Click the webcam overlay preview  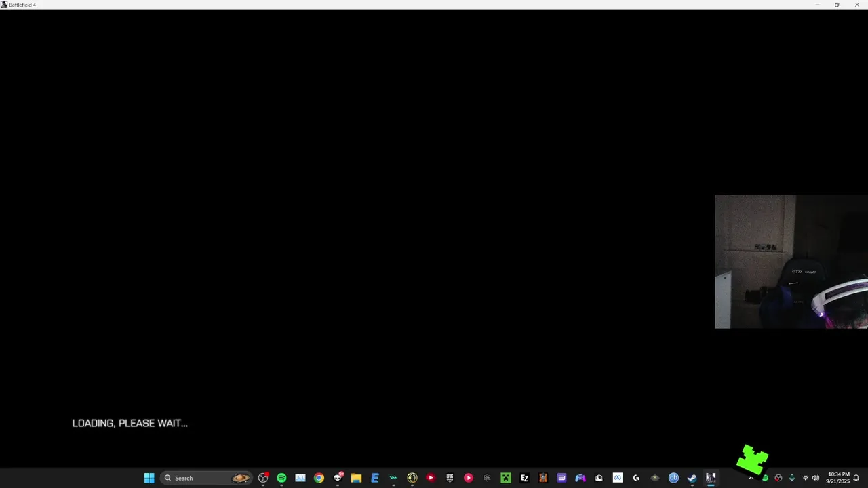pos(791,262)
